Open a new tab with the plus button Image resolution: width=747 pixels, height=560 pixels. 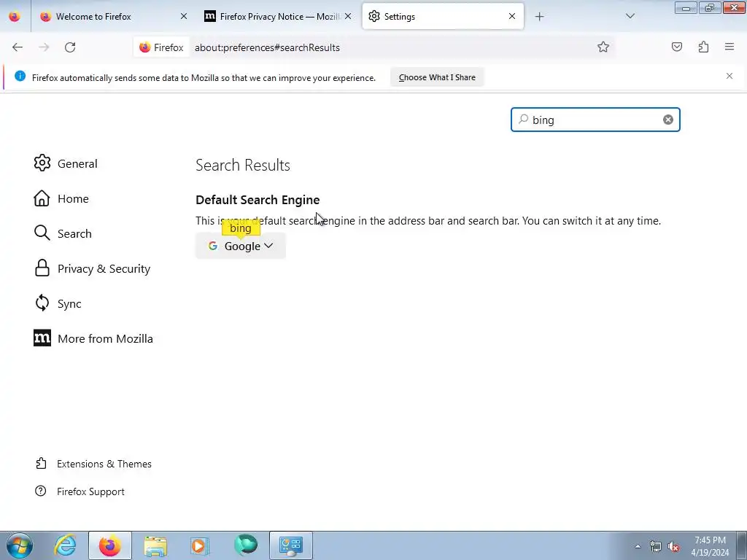tap(539, 17)
